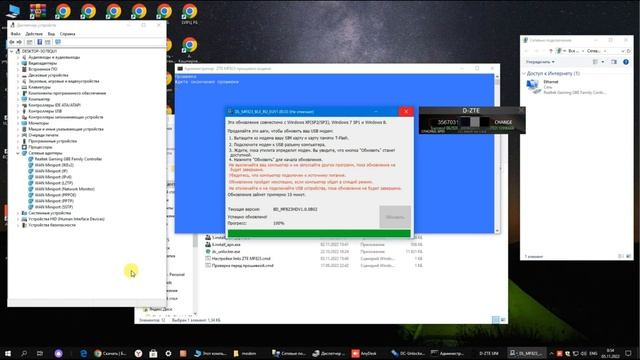Click the taskbar search icon
Image resolution: width=640 pixels, height=360 pixels.
pyautogui.click(x=24, y=353)
